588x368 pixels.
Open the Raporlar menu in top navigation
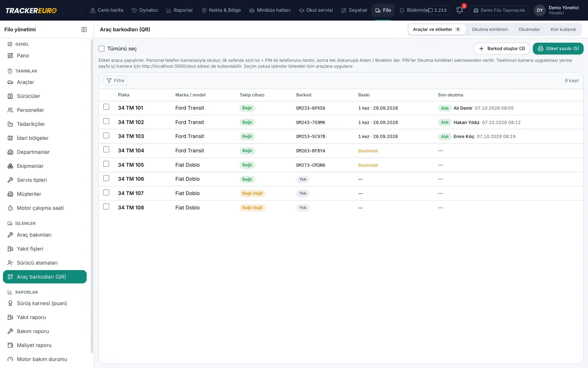[x=179, y=10]
